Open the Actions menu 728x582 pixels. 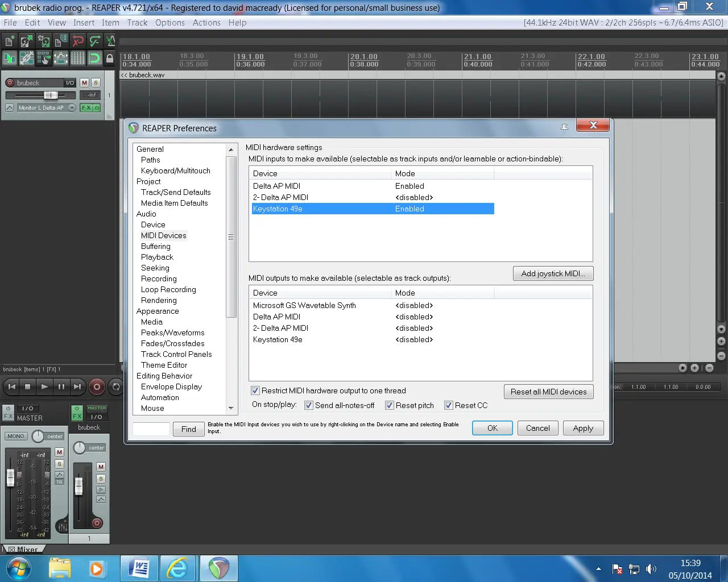(206, 23)
